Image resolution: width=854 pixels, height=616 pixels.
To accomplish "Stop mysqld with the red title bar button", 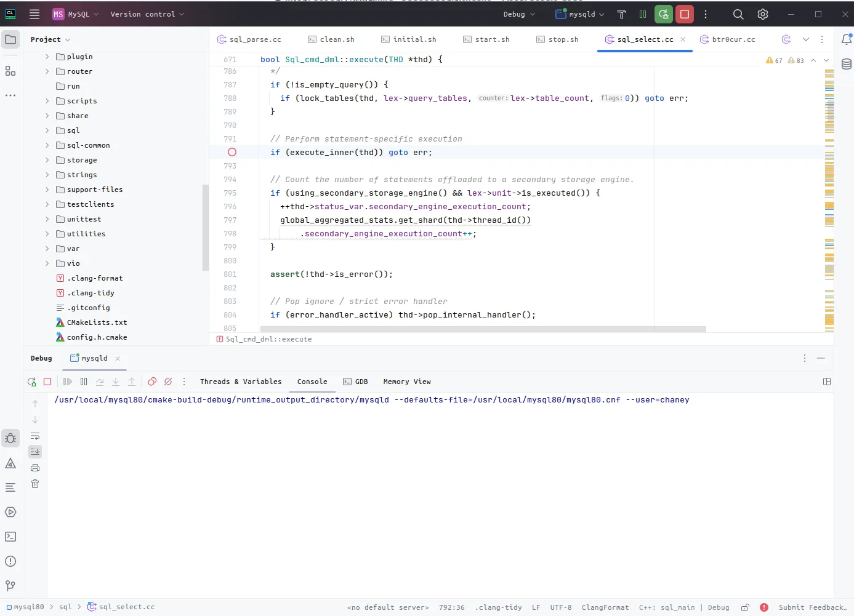I will click(684, 14).
